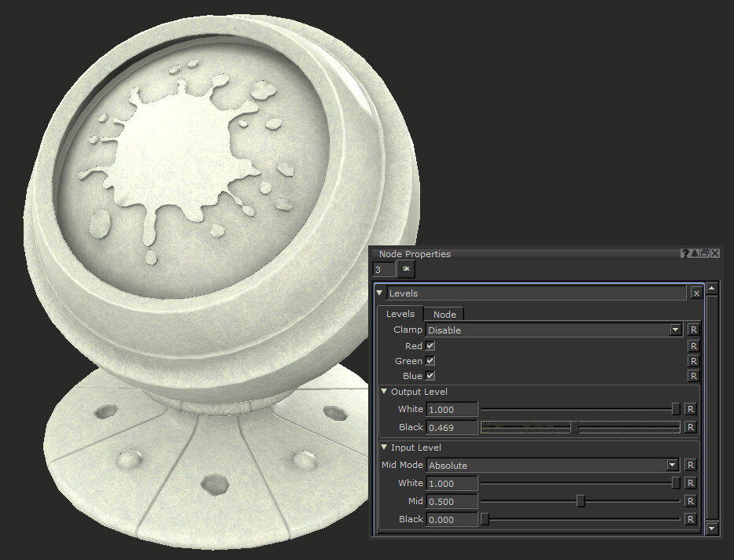
Task: Open the Mid Mode dropdown
Action: (671, 465)
